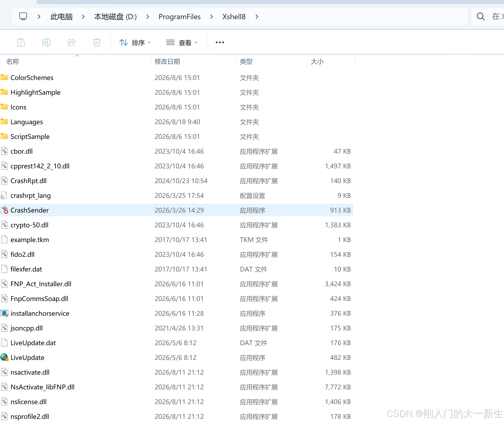The height and width of the screenshot is (422, 504).
Task: Click the search magnifier icon
Action: tap(481, 17)
